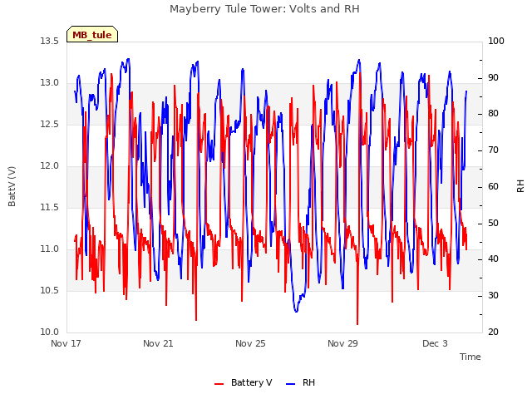Click the 10.5 voltage tick label
The image size is (532, 399).
pyautogui.click(x=50, y=291)
